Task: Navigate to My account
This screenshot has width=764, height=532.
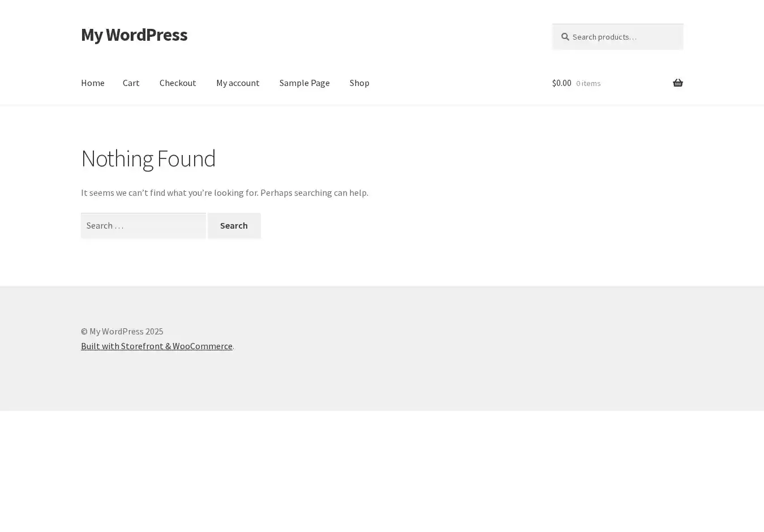Action: (238, 83)
